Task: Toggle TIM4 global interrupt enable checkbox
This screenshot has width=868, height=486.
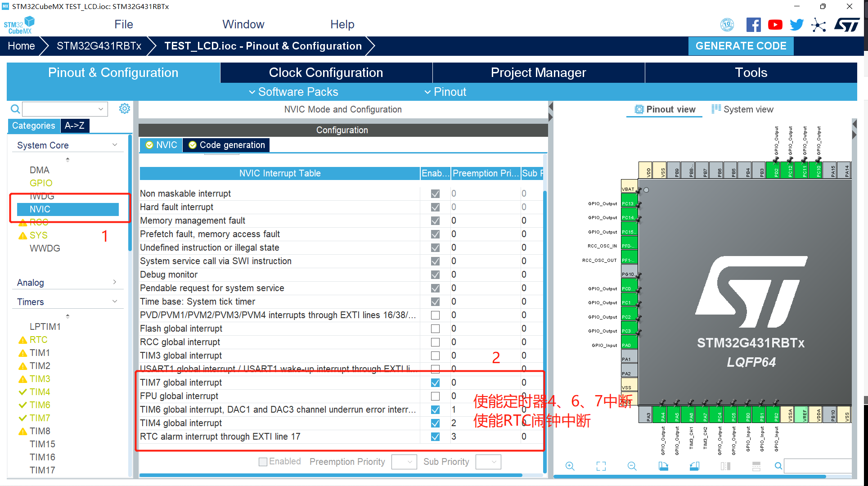Action: [x=435, y=423]
